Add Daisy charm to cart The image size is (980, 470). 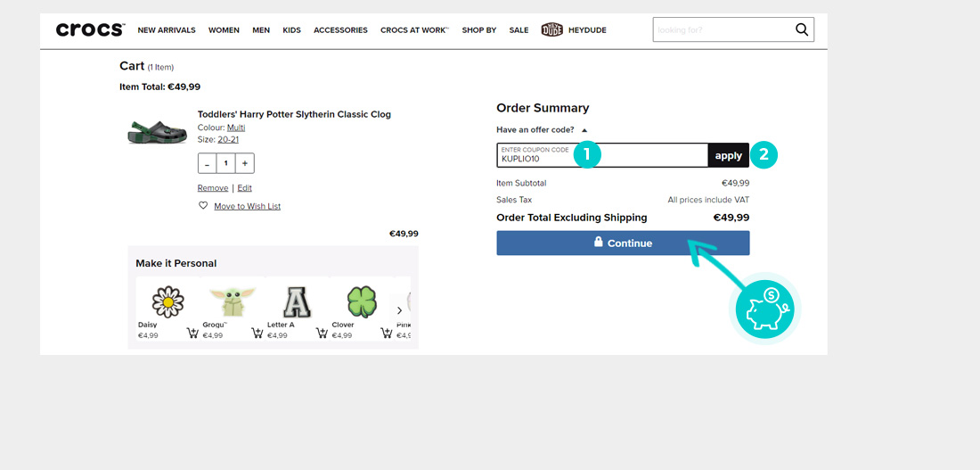(192, 333)
